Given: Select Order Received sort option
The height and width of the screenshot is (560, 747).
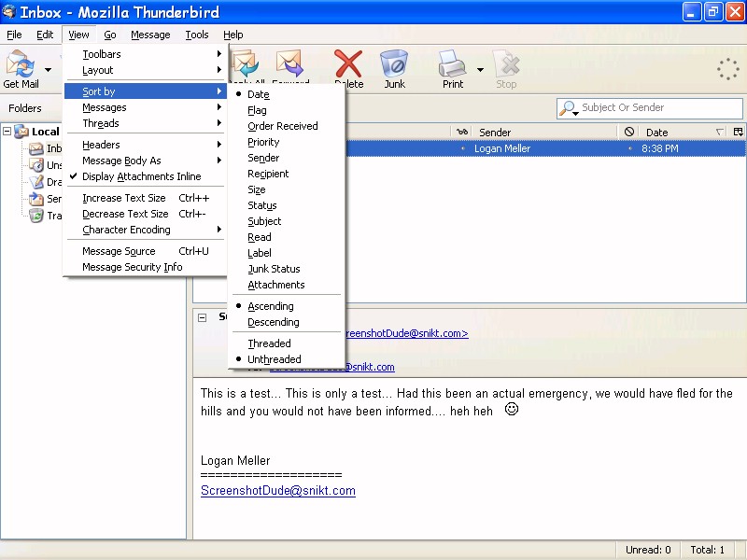Looking at the screenshot, I should click(x=287, y=126).
